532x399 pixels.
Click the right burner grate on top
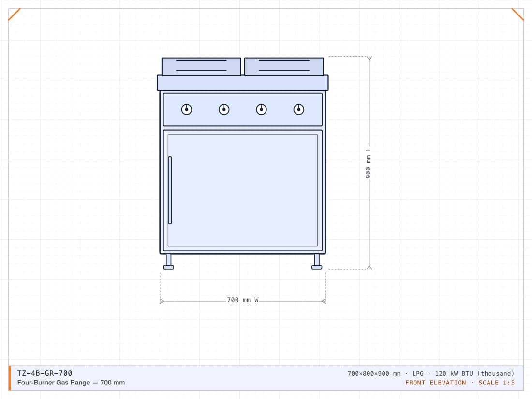tap(284, 67)
